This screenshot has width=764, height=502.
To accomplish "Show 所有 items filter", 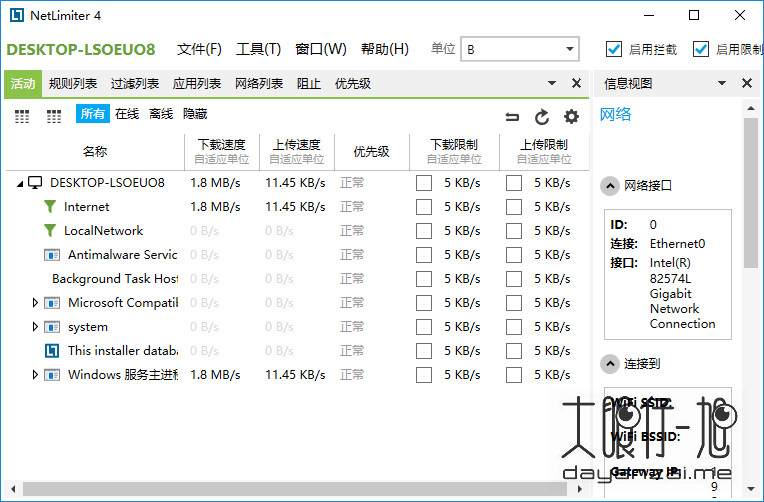I will tap(93, 114).
